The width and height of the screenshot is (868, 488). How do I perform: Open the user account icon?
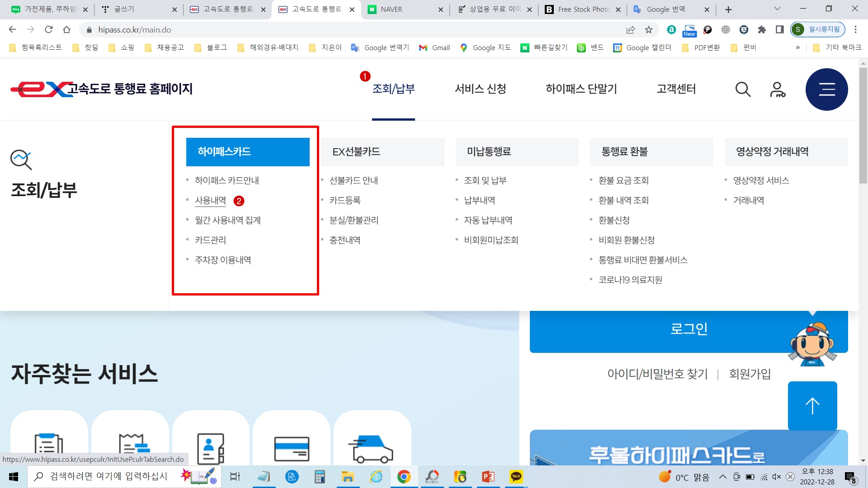778,89
